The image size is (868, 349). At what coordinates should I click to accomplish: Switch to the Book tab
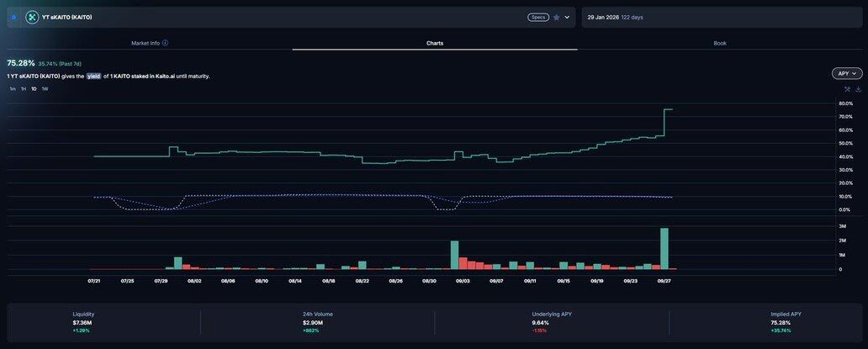720,43
